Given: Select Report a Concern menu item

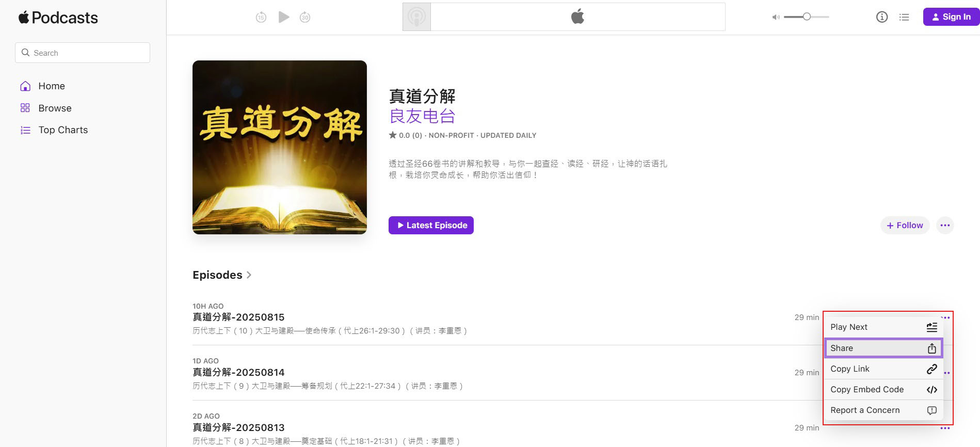Looking at the screenshot, I should click(x=883, y=410).
